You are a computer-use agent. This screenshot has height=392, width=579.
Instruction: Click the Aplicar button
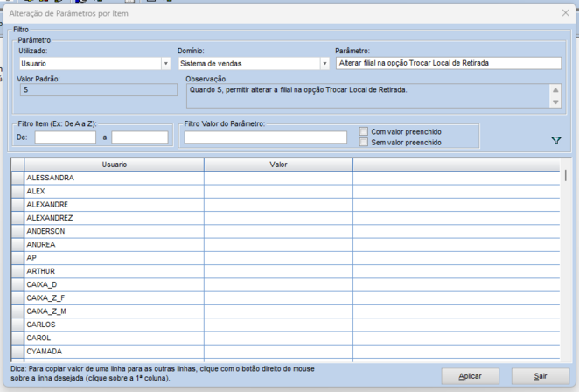(x=470, y=376)
